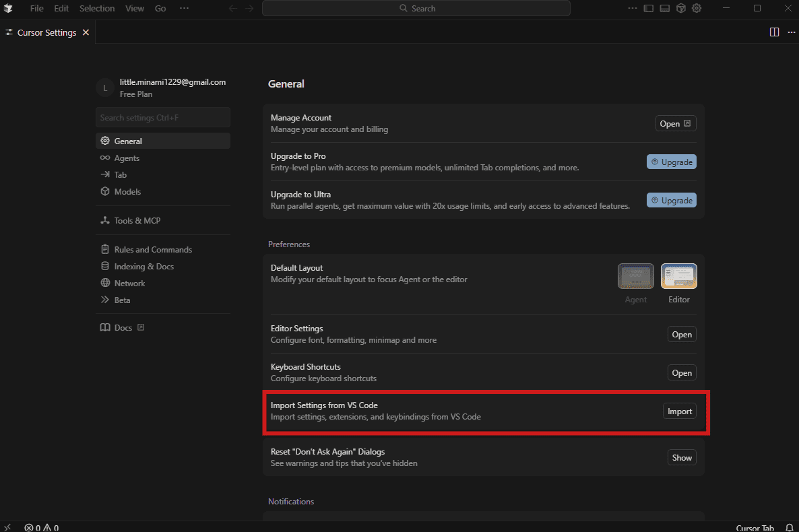Click the remote window icon in status bar

click(8, 528)
